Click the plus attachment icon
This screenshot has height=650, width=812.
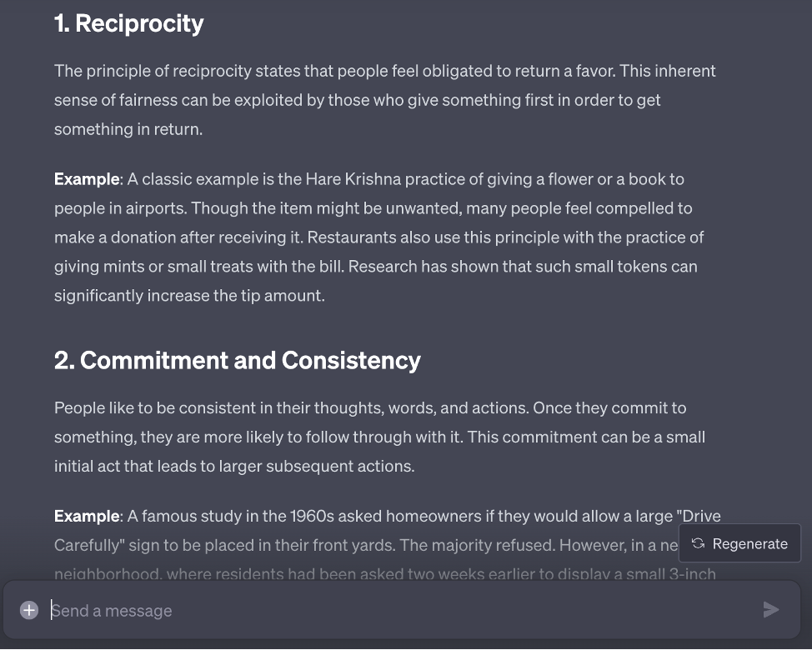pos(29,610)
